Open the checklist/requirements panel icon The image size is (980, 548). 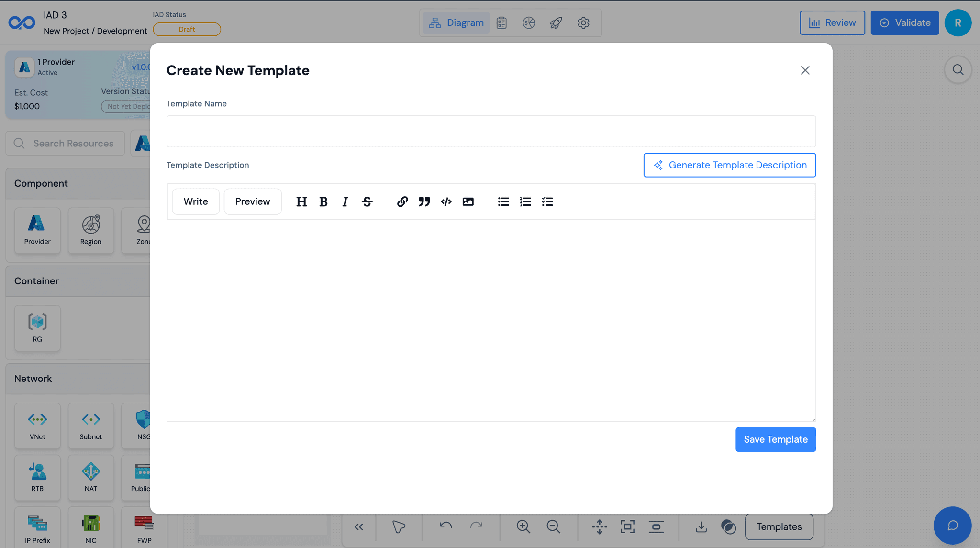point(501,22)
